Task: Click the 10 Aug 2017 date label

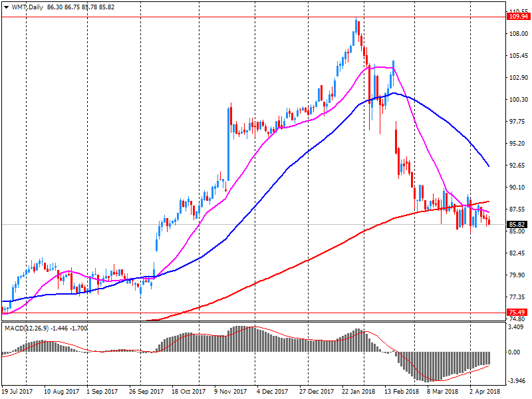Action: point(61,391)
